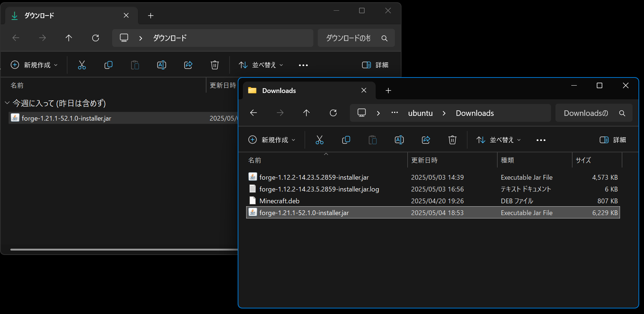Sort by 更新日時 column in ダウンロード window
Viewport: 644px width, 314px height.
223,85
